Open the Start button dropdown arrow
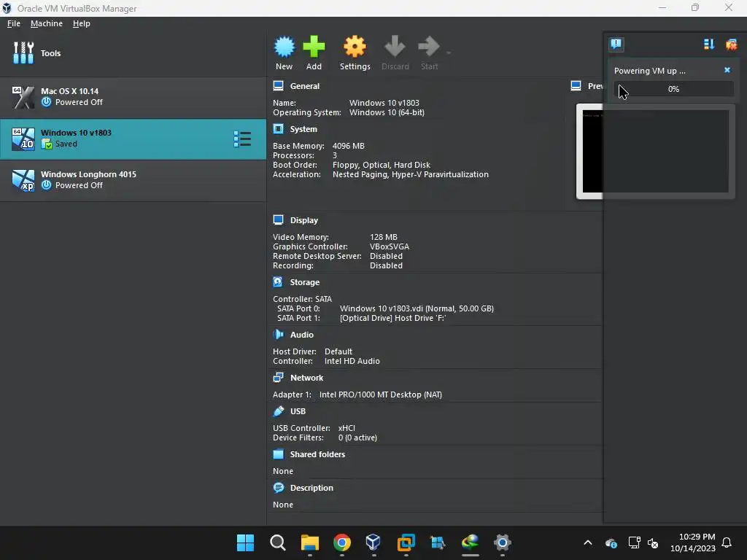Viewport: 747px width, 560px height. 449,52
